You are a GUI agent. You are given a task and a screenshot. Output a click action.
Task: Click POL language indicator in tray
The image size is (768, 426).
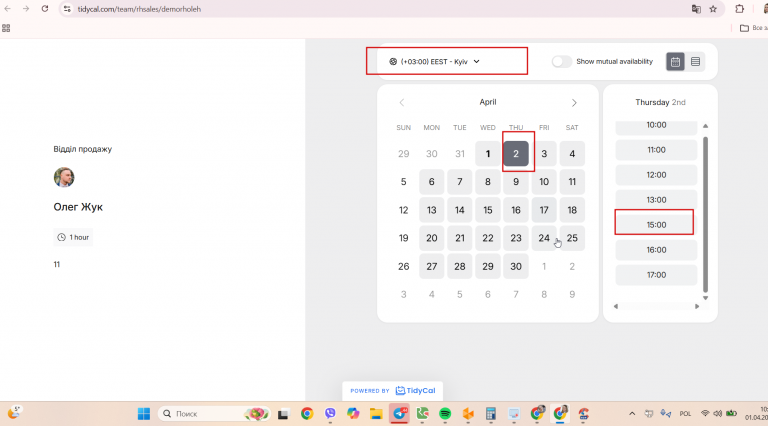click(685, 414)
